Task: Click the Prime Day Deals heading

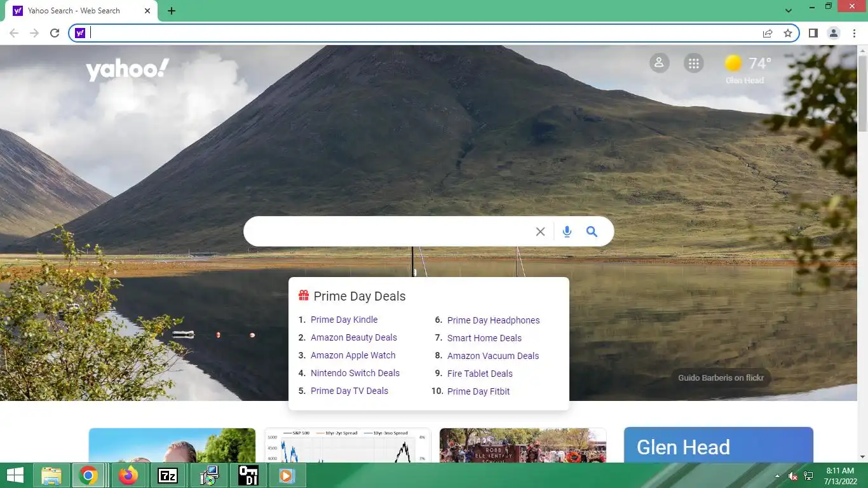Action: point(360,296)
